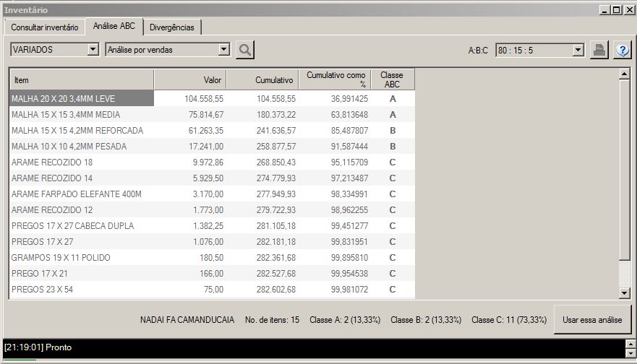
Task: Sort by the Valor column header
Action: (190, 79)
